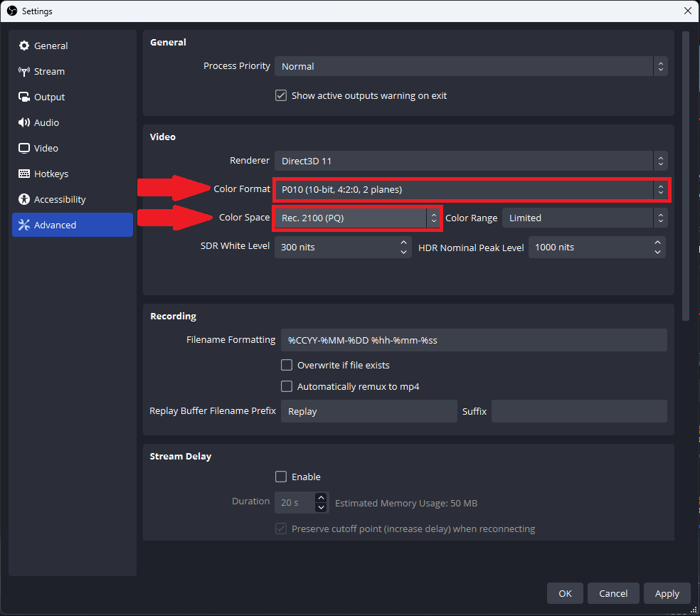Click the General gear icon in sidebar
700x616 pixels.
click(24, 46)
